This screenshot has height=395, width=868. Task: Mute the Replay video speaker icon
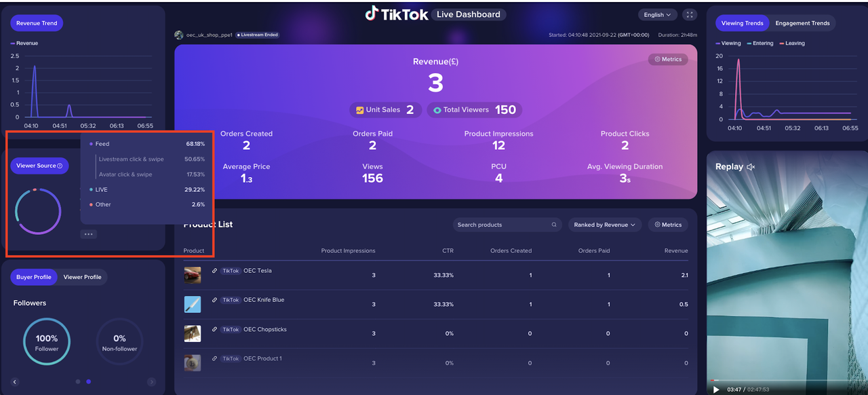751,167
